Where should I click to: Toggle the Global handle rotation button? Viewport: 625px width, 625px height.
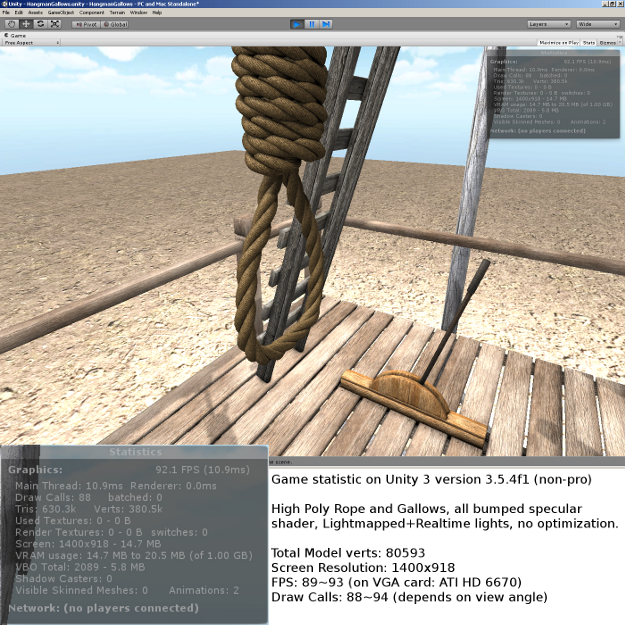(x=114, y=24)
